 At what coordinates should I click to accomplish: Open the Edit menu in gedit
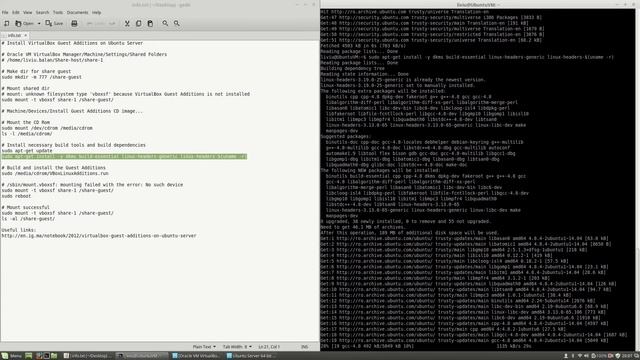tap(16, 13)
